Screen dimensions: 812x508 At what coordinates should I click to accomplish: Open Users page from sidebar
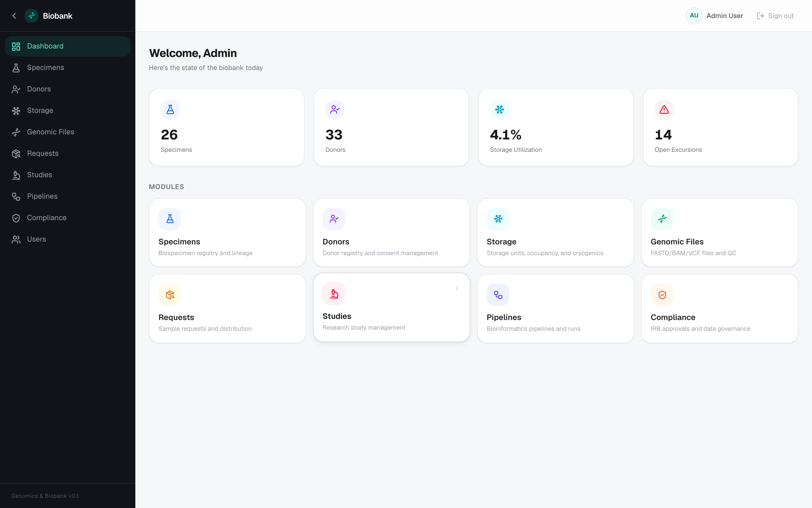(67, 239)
